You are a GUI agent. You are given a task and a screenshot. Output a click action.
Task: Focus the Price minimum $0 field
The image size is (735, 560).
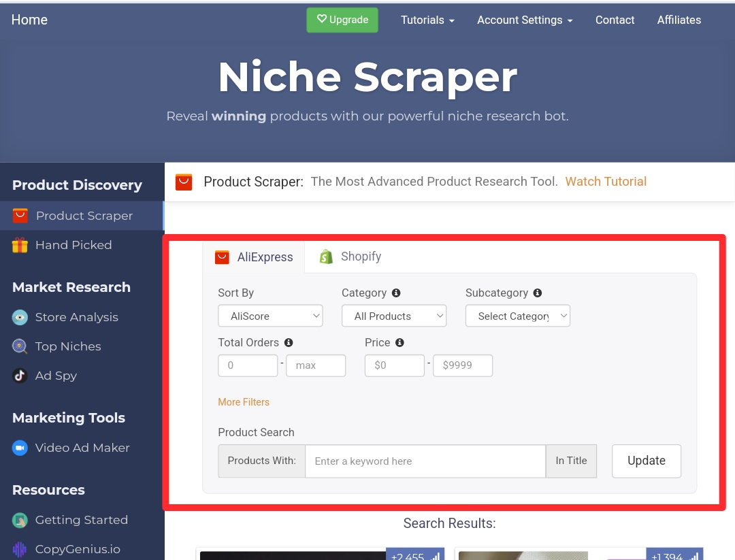(395, 365)
